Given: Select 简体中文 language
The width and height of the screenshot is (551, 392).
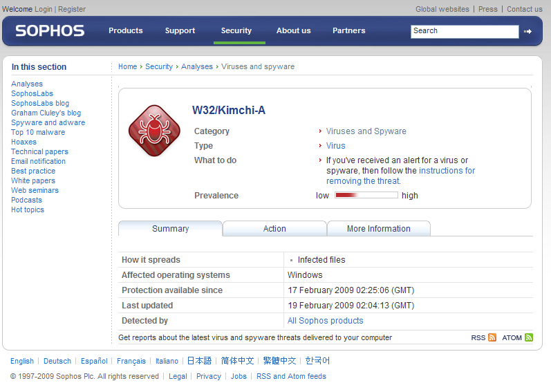Looking at the screenshot, I should click(x=237, y=361).
